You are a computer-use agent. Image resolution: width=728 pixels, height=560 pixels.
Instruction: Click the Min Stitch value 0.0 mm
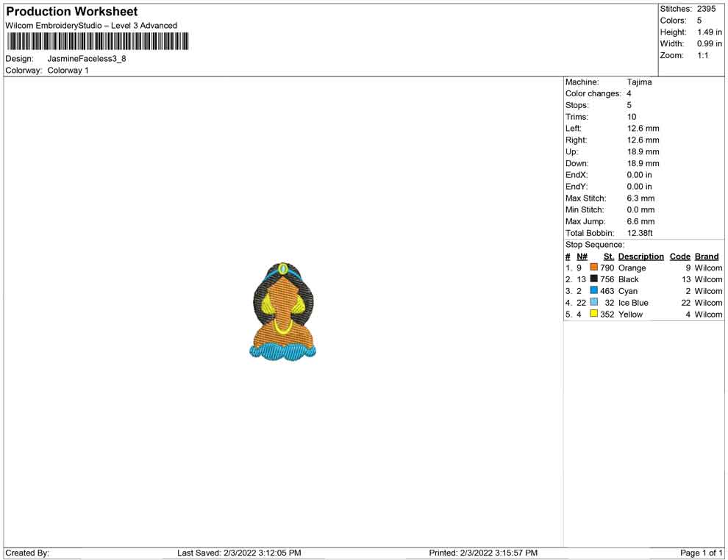pyautogui.click(x=640, y=209)
